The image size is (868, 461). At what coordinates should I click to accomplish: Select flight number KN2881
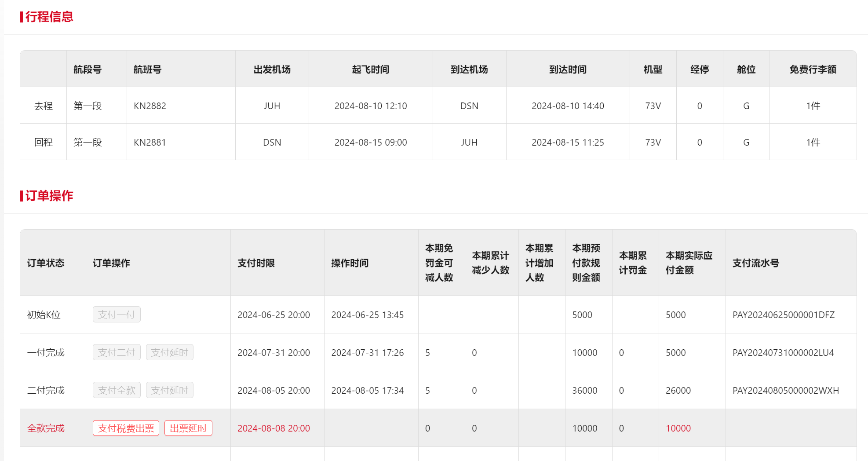[150, 143]
